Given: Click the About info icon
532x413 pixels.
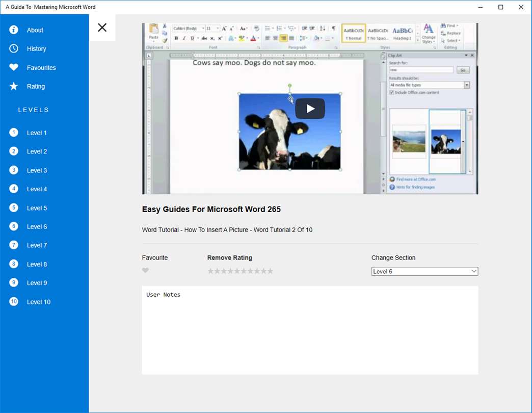Looking at the screenshot, I should pyautogui.click(x=14, y=30).
